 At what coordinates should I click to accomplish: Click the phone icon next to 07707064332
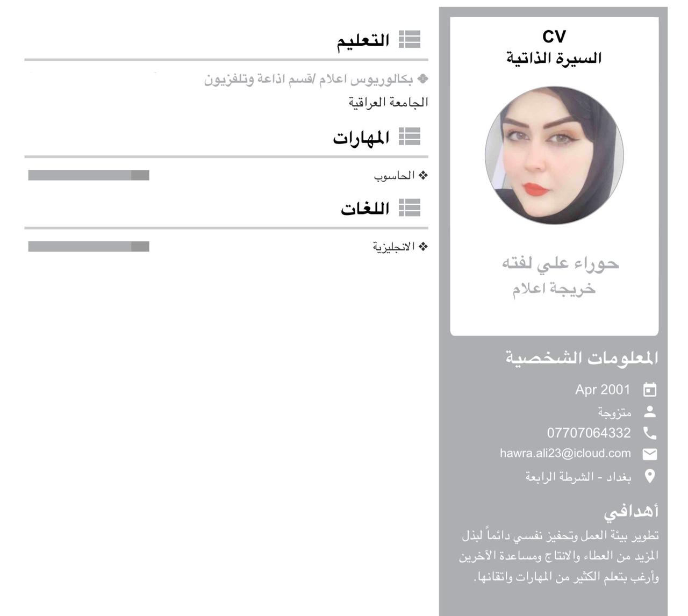(650, 433)
